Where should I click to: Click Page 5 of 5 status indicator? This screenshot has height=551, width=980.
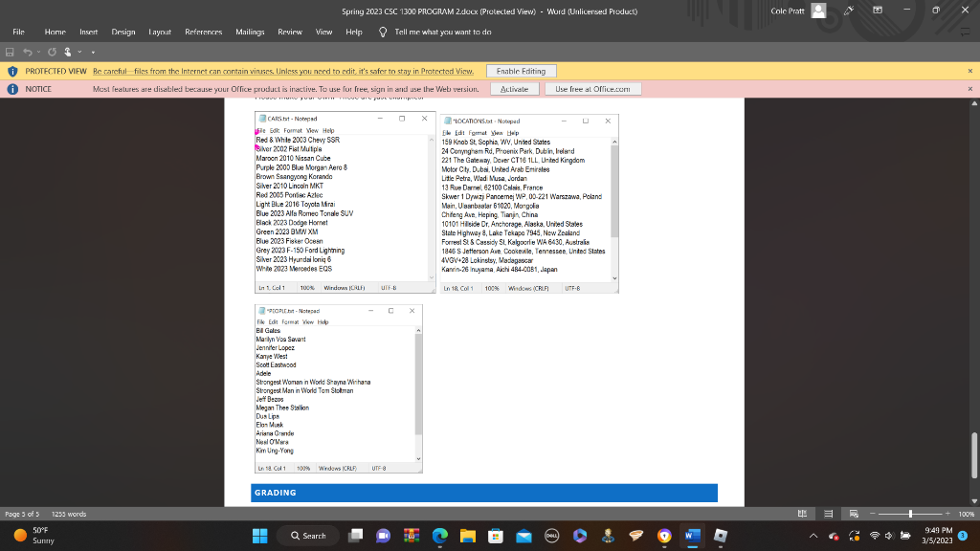[22, 514]
